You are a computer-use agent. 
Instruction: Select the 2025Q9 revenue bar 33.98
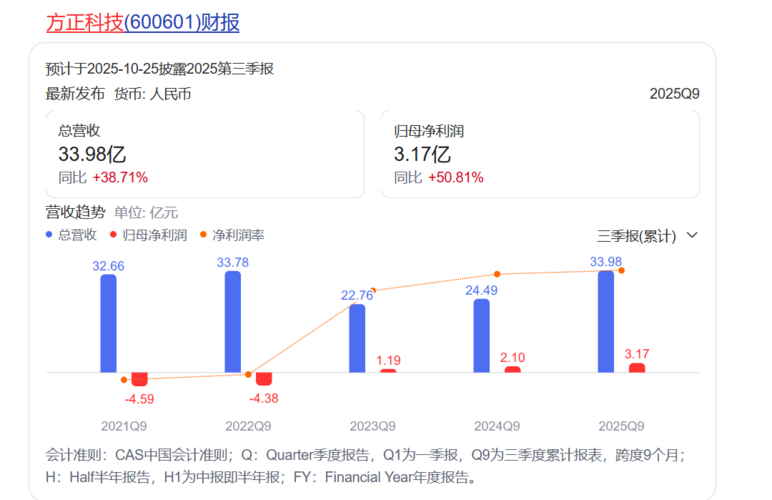pyautogui.click(x=606, y=321)
